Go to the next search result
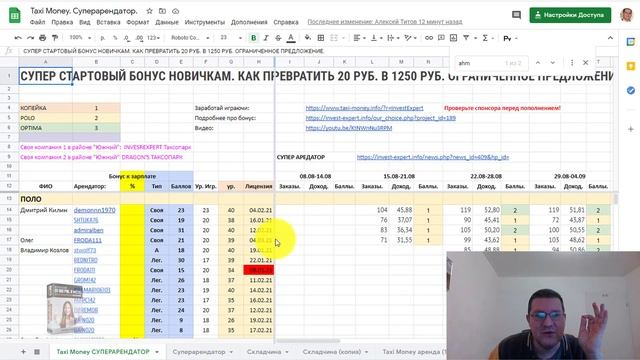The width and height of the screenshot is (640, 360). 553,63
